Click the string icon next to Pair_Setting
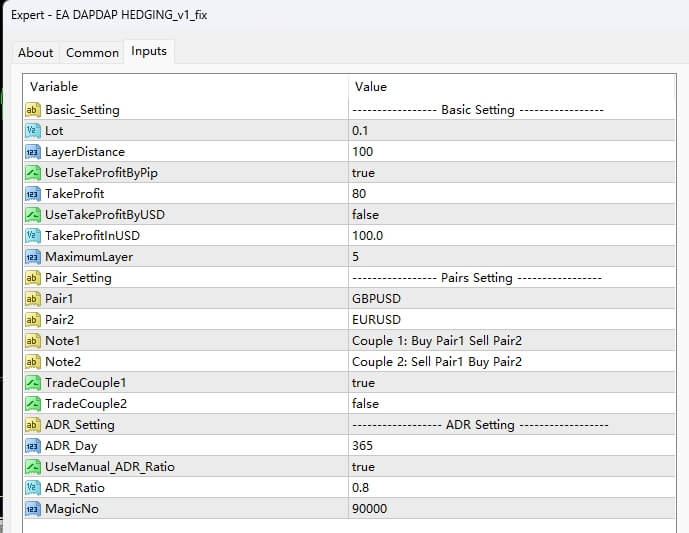The image size is (689, 533). 33,278
